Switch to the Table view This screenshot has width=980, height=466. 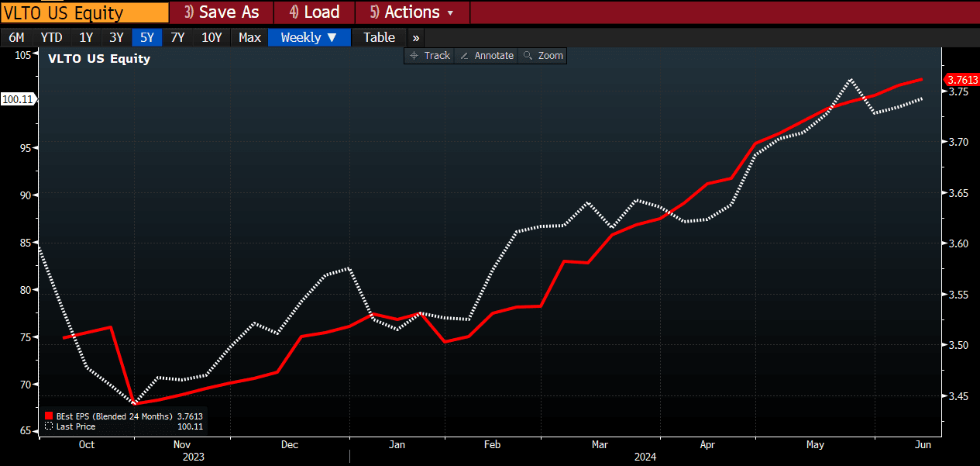(379, 37)
